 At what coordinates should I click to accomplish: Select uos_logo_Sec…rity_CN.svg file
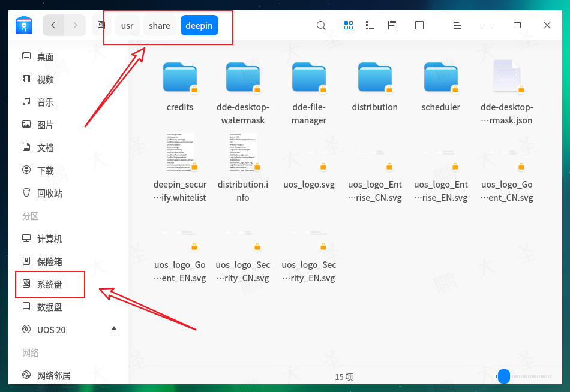point(243,257)
